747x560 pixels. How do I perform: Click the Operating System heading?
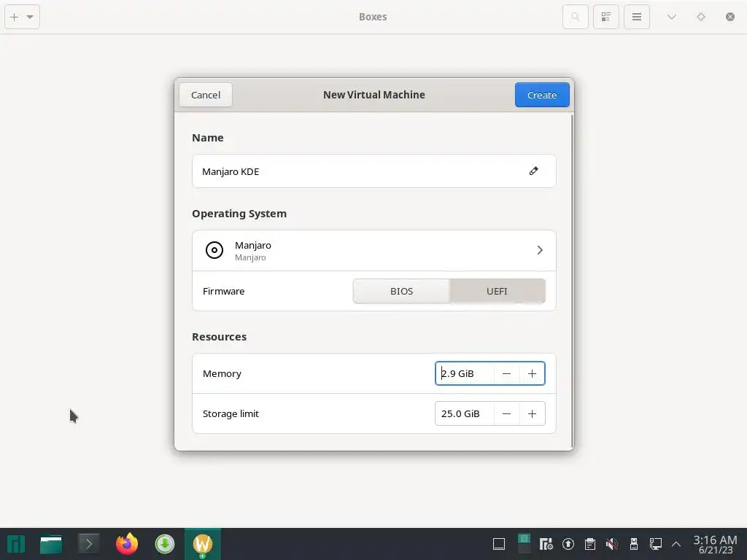239,214
